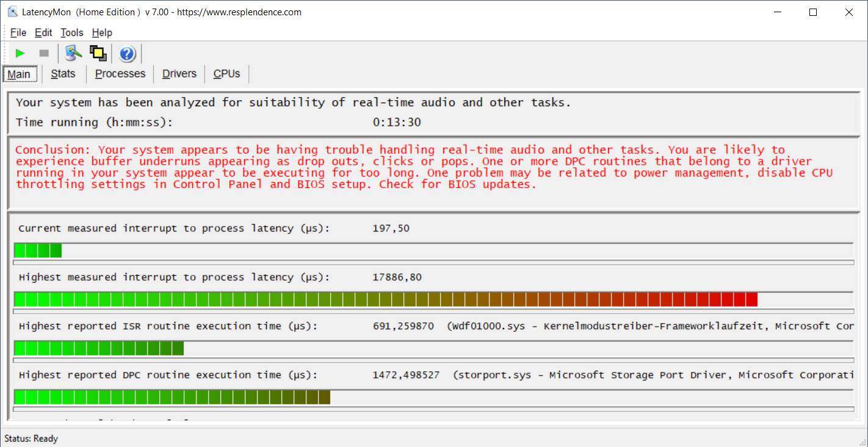Open help via the blue question mark icon

[x=127, y=54]
